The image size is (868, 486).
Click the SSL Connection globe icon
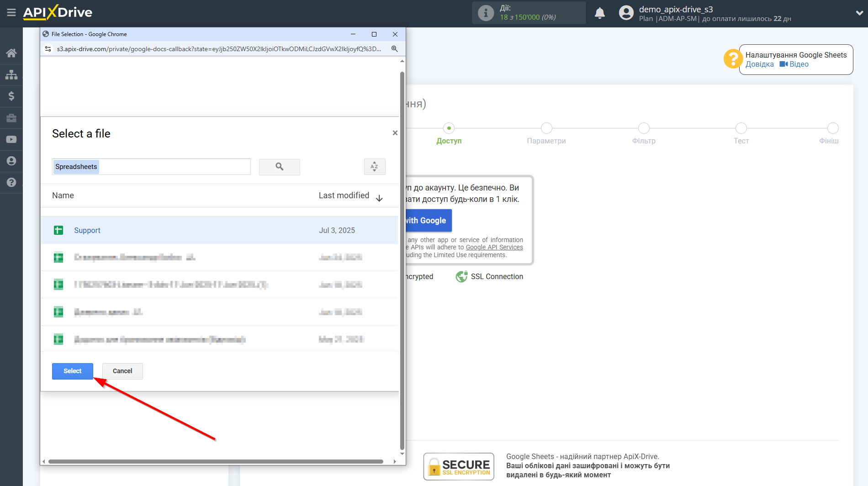point(461,276)
